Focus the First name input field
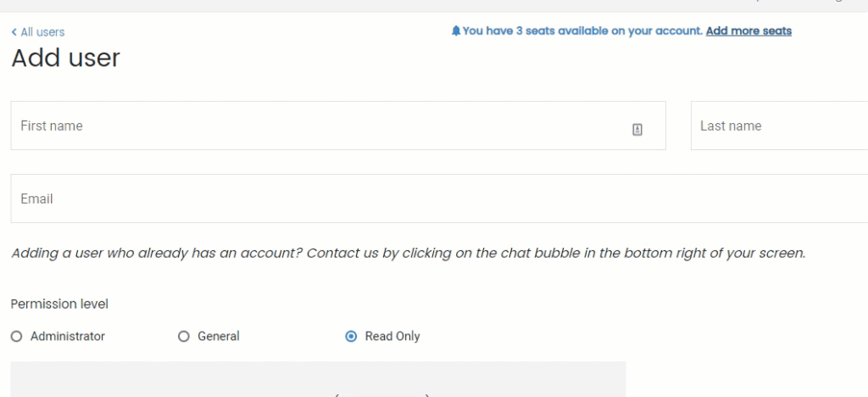 322,126
